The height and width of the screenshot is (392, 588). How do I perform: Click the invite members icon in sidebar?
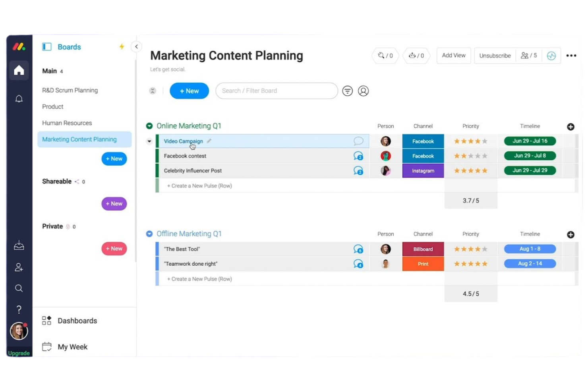19,267
